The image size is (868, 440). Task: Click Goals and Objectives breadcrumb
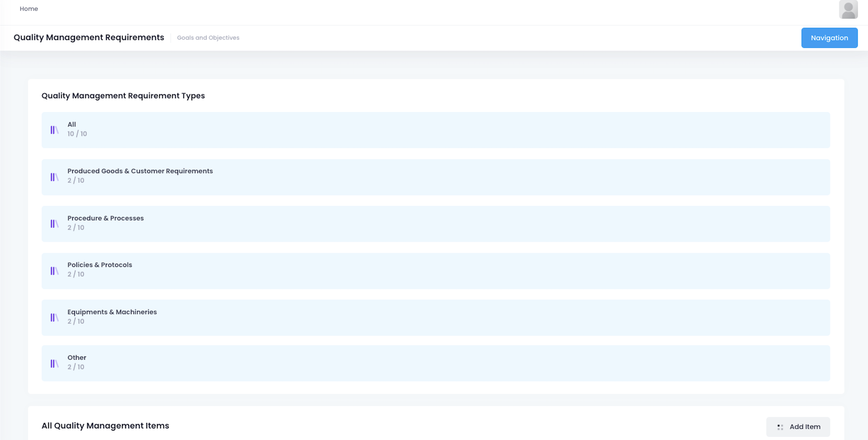click(208, 38)
